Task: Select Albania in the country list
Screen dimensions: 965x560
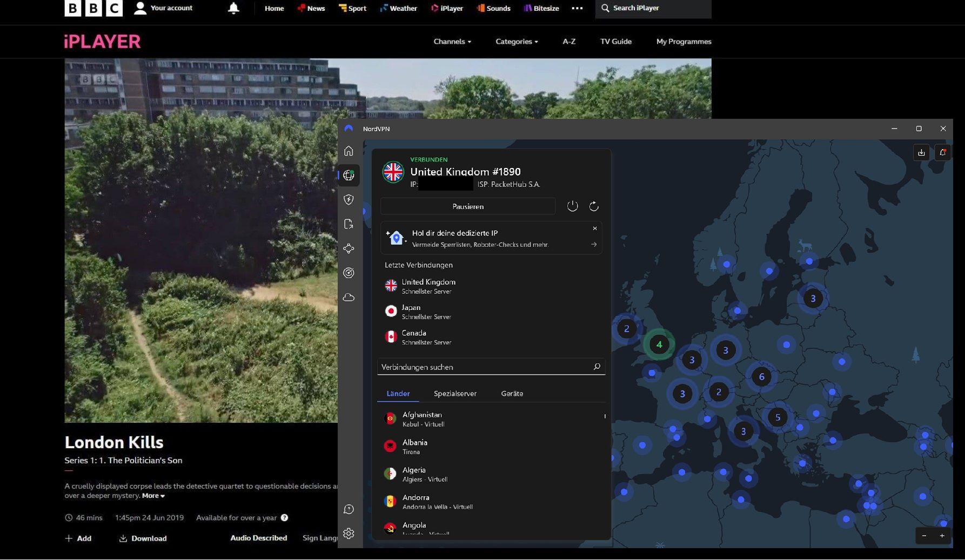Action: pyautogui.click(x=491, y=447)
